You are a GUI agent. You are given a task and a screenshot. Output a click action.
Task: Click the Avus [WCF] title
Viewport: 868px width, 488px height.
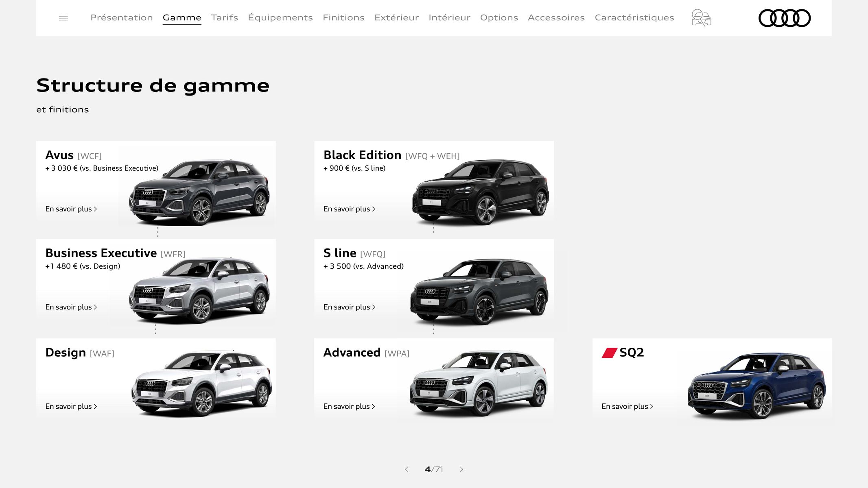tap(74, 155)
